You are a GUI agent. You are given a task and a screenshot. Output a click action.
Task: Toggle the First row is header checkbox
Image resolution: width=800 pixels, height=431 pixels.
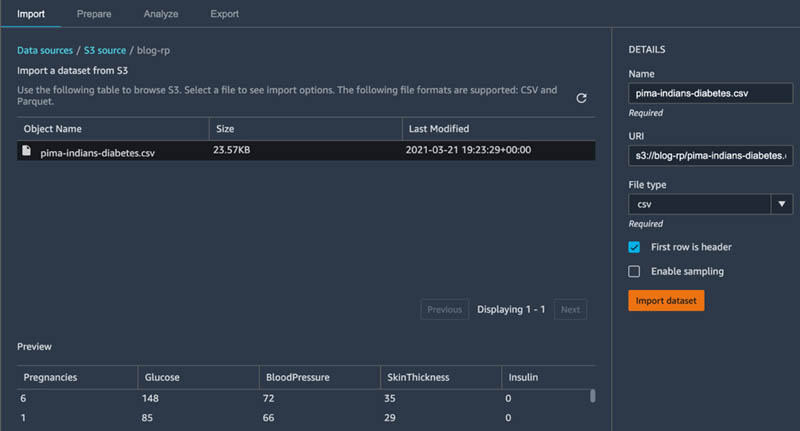click(x=634, y=247)
